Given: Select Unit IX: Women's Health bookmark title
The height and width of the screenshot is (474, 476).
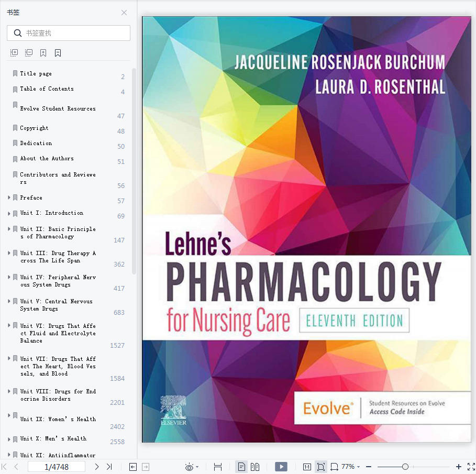Looking at the screenshot, I should point(58,419).
